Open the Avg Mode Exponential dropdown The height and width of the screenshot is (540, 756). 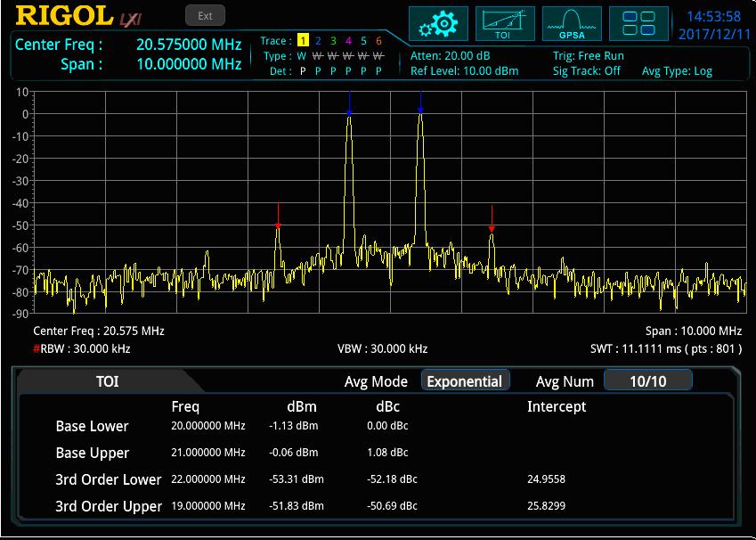click(x=465, y=381)
